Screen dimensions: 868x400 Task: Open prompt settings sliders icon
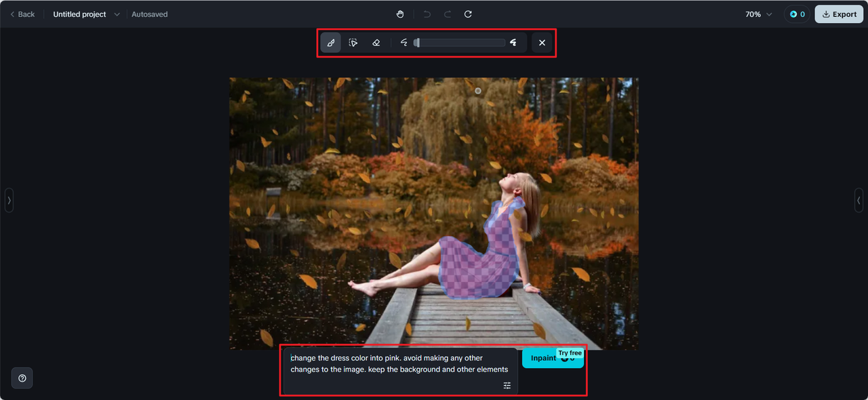coord(507,385)
